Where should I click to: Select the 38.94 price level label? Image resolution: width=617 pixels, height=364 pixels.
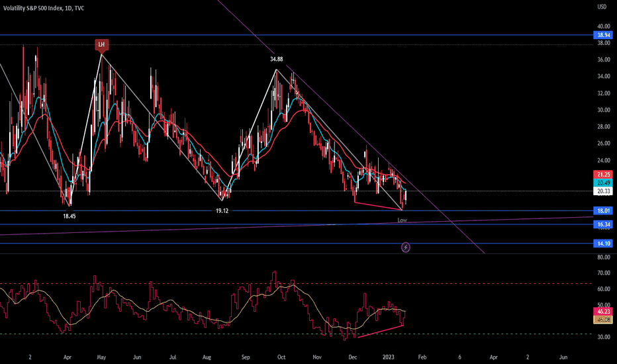click(603, 35)
